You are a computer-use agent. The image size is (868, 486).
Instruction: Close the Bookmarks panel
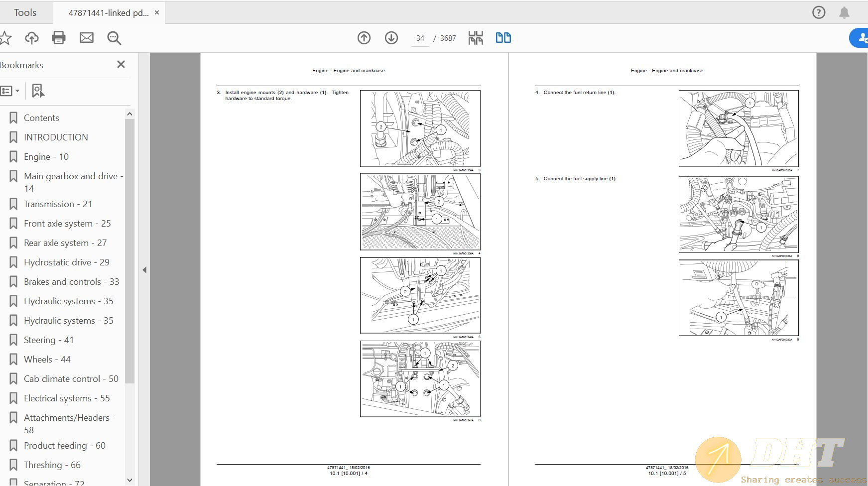point(121,64)
